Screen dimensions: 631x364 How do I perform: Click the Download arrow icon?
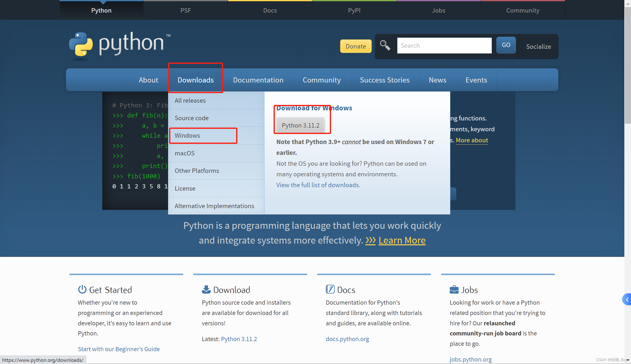click(x=206, y=289)
